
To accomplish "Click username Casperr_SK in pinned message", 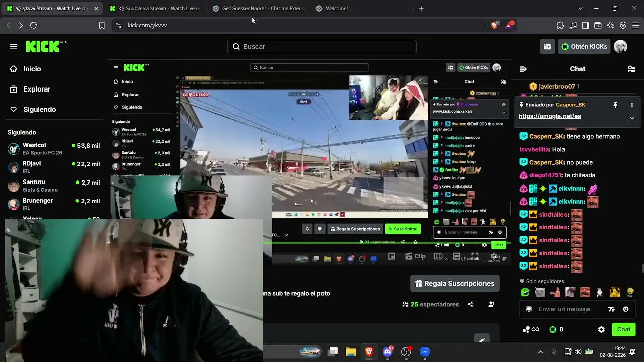I will tap(571, 105).
